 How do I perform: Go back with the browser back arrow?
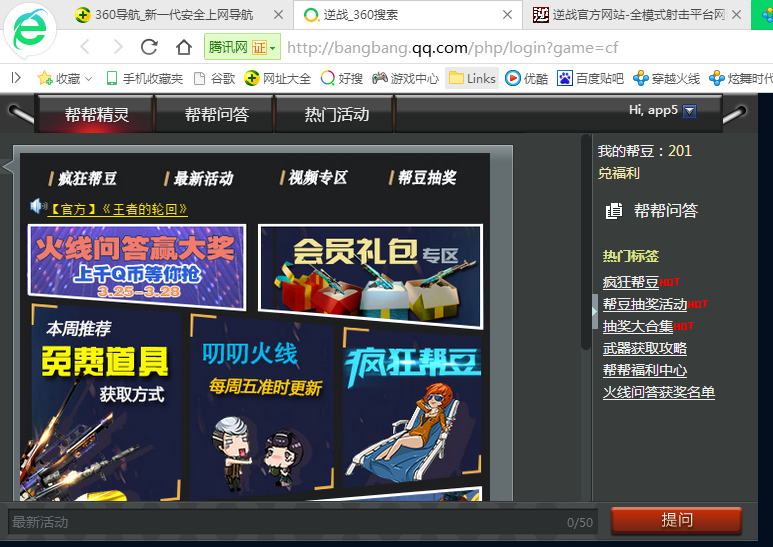pyautogui.click(x=85, y=47)
